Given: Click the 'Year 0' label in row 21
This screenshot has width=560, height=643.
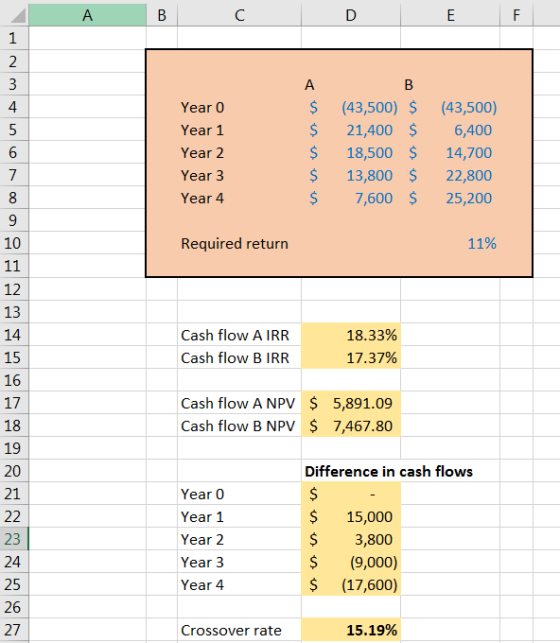Looking at the screenshot, I should point(203,494).
